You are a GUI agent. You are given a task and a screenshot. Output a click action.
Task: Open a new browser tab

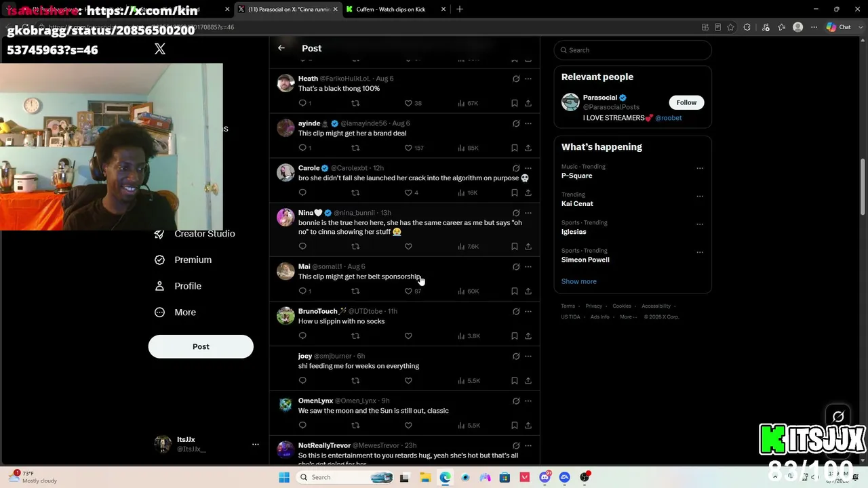click(460, 9)
